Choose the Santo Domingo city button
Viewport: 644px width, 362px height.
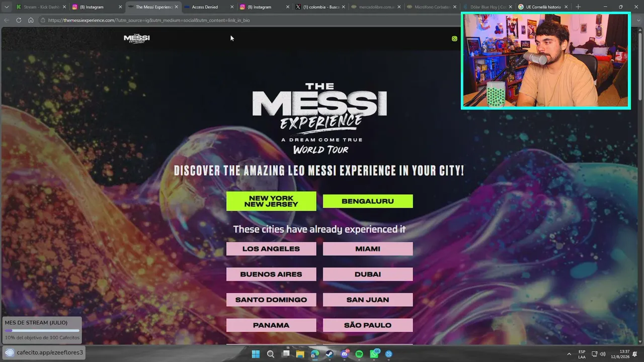(271, 300)
